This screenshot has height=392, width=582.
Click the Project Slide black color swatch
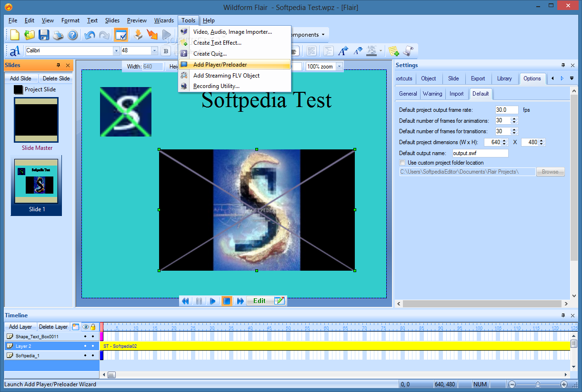coord(18,89)
